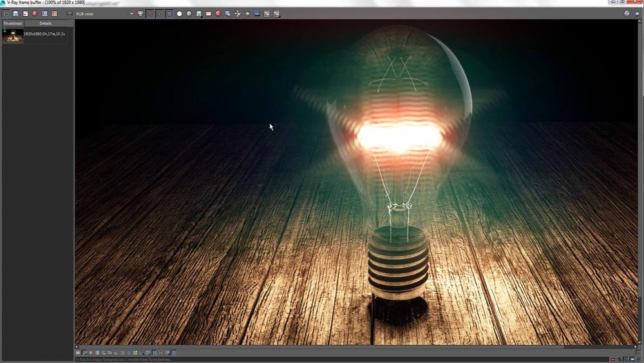Select the light bulb history thumbnail

pyautogui.click(x=13, y=35)
